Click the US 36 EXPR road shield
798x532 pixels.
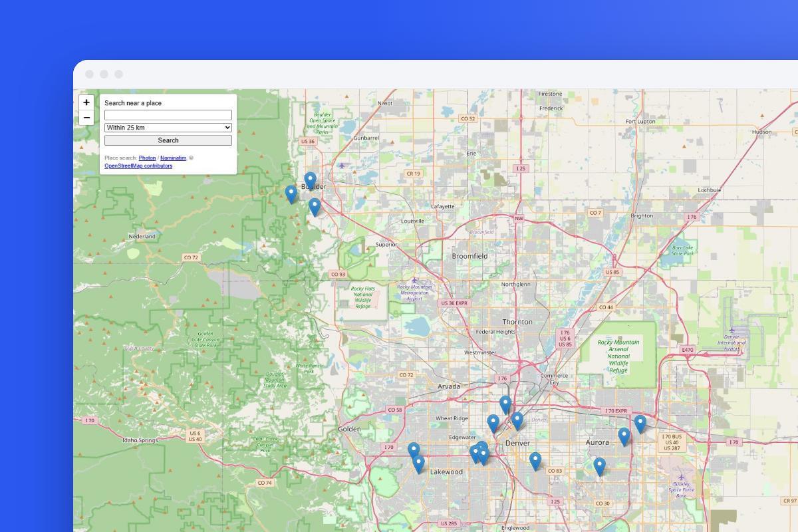coord(454,303)
